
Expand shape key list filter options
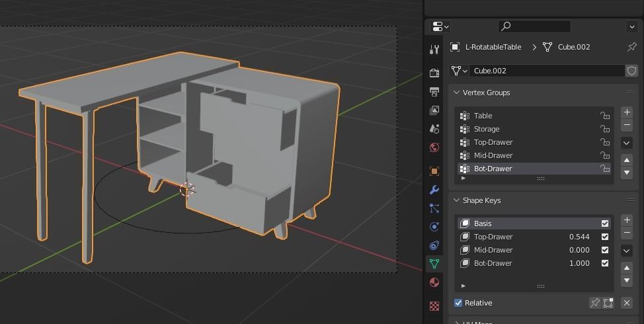pyautogui.click(x=463, y=286)
